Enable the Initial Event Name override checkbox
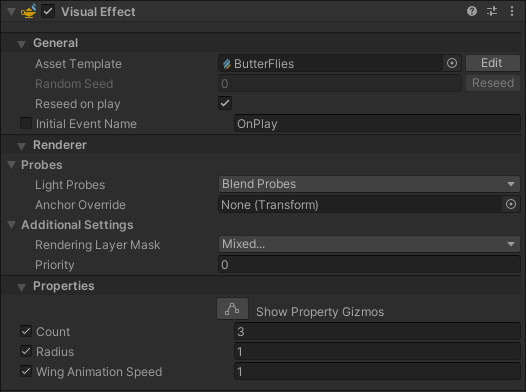This screenshot has height=392, width=526. click(x=26, y=123)
